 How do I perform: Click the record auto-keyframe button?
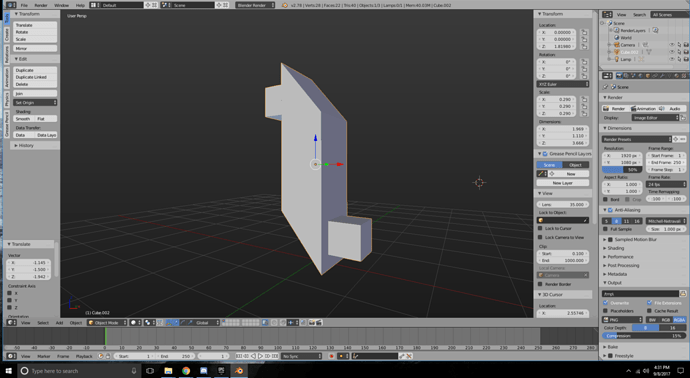(331, 356)
